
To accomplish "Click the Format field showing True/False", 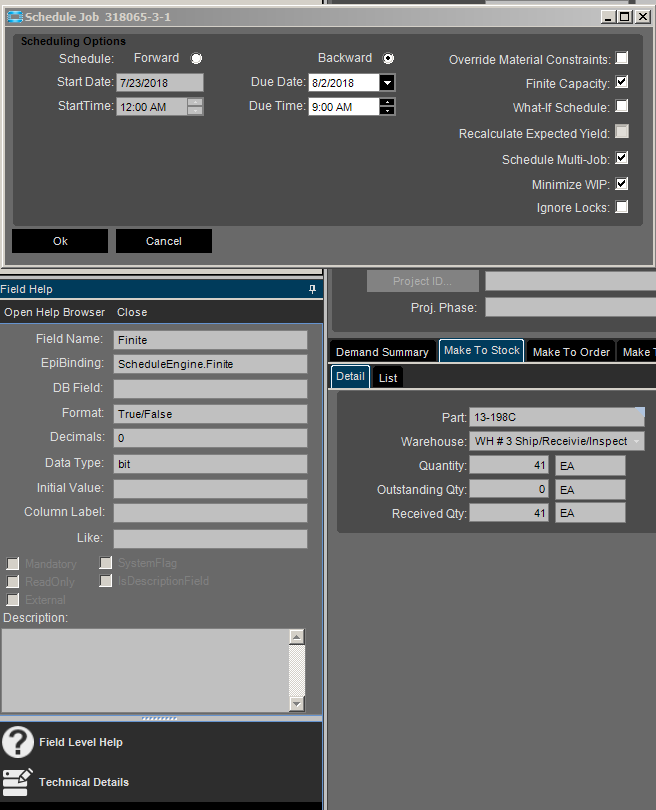I will coord(210,414).
